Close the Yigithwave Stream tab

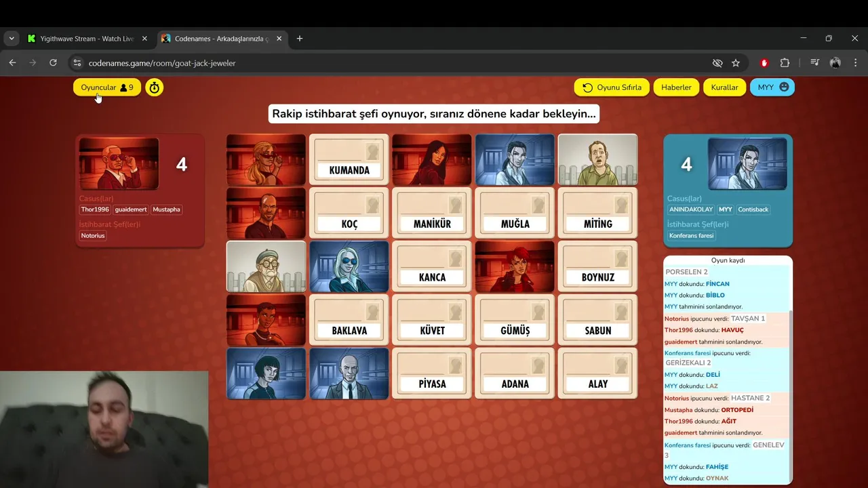point(144,39)
